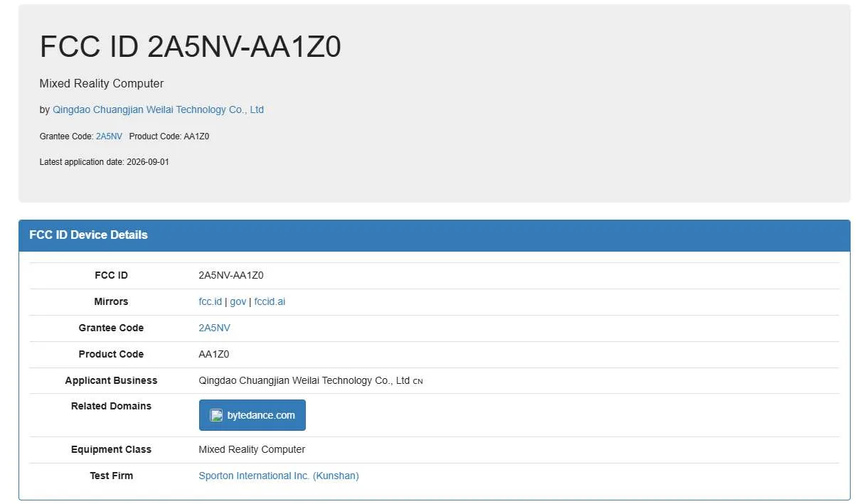Viewport: 867px width, 504px height.
Task: Click the Related Domains row label
Action: pos(111,406)
